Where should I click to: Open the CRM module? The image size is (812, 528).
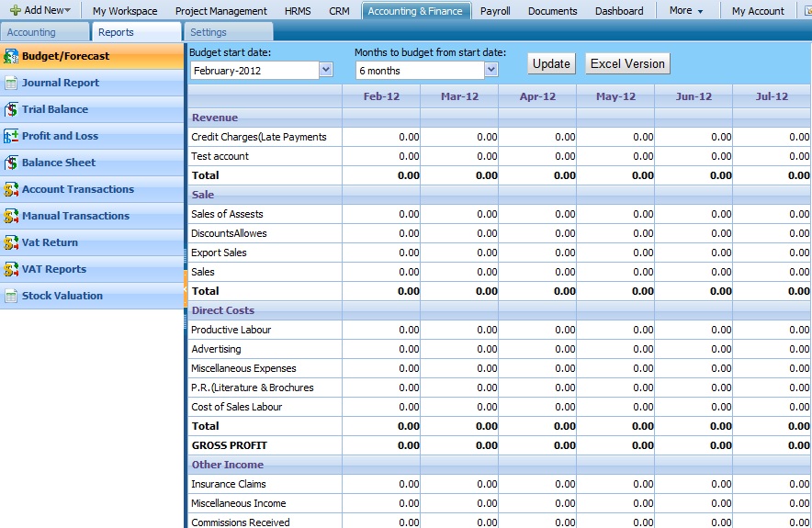pyautogui.click(x=339, y=11)
